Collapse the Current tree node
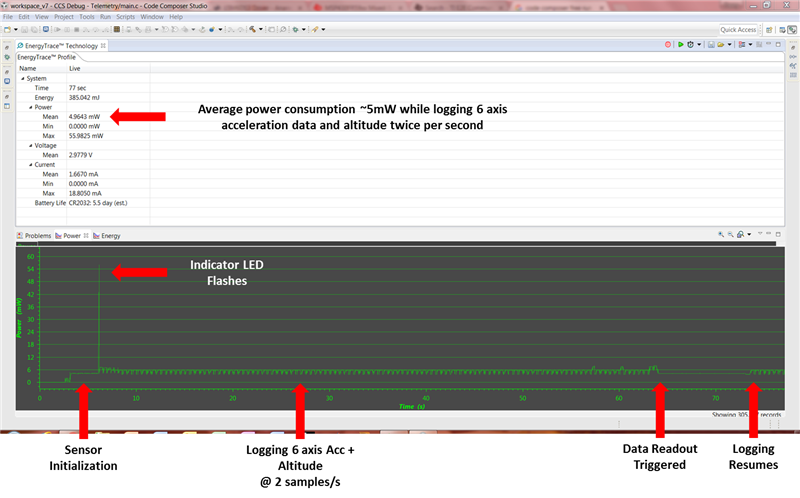The height and width of the screenshot is (498, 800). pyautogui.click(x=31, y=165)
